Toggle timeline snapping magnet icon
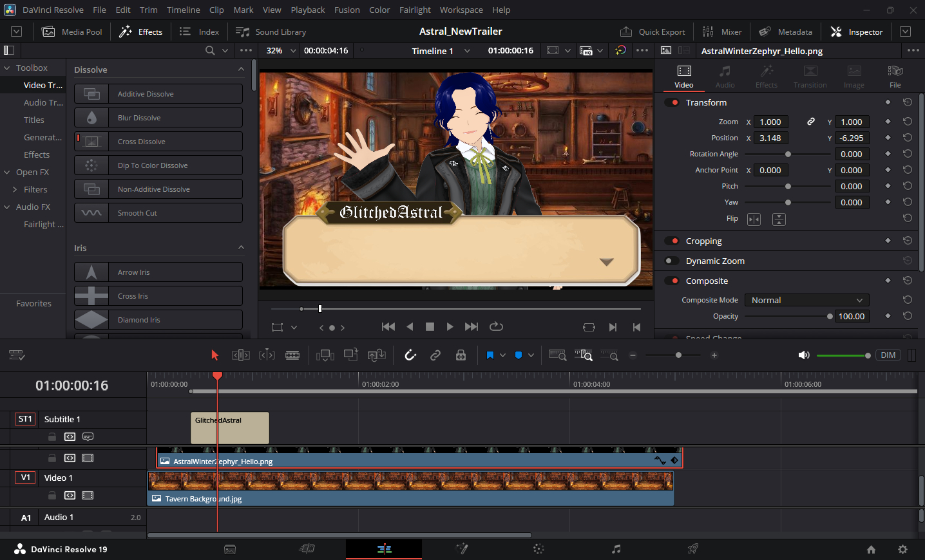Image resolution: width=925 pixels, height=560 pixels. [x=410, y=355]
